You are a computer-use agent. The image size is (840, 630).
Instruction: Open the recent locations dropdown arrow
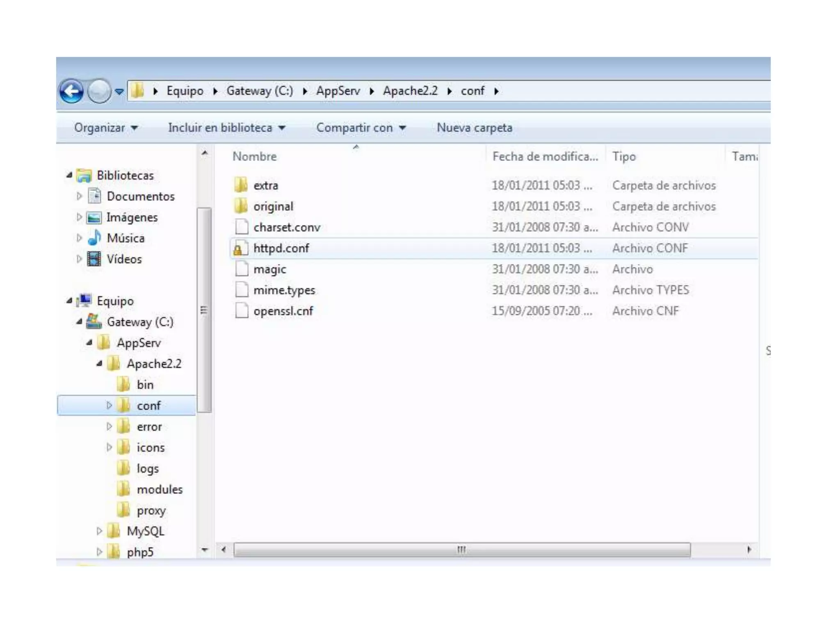coord(119,91)
